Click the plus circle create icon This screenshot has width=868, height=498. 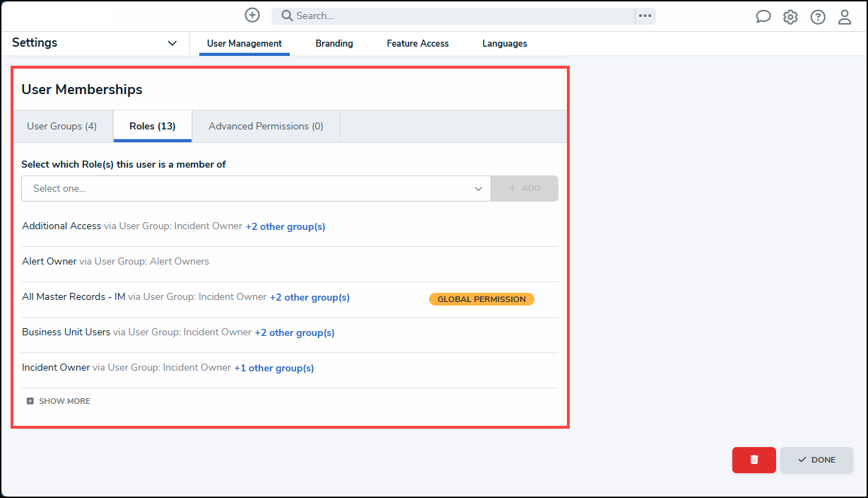click(252, 15)
